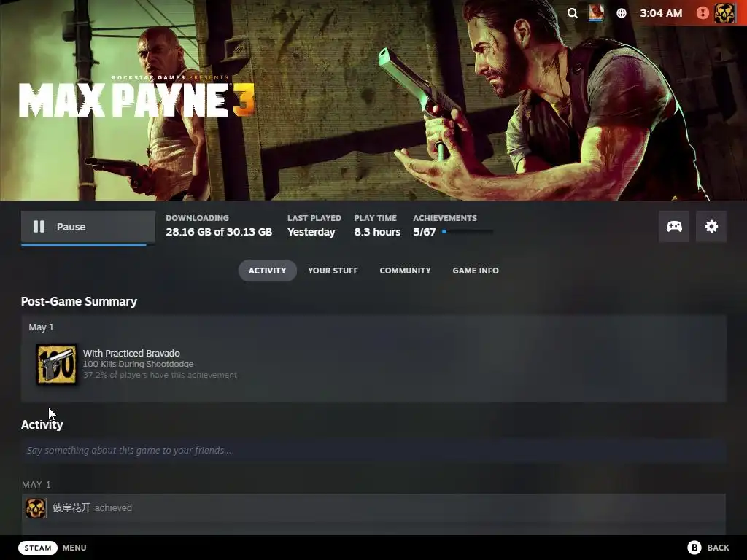Click the 28.16 GB of 30.13 GB status

219,232
